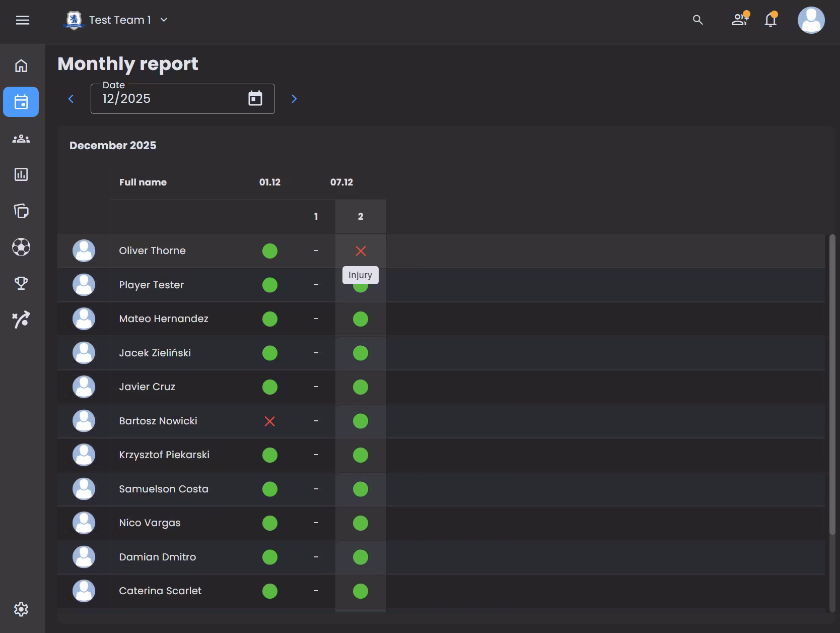
Task: Open the trophy competitions icon
Action: [x=21, y=283]
